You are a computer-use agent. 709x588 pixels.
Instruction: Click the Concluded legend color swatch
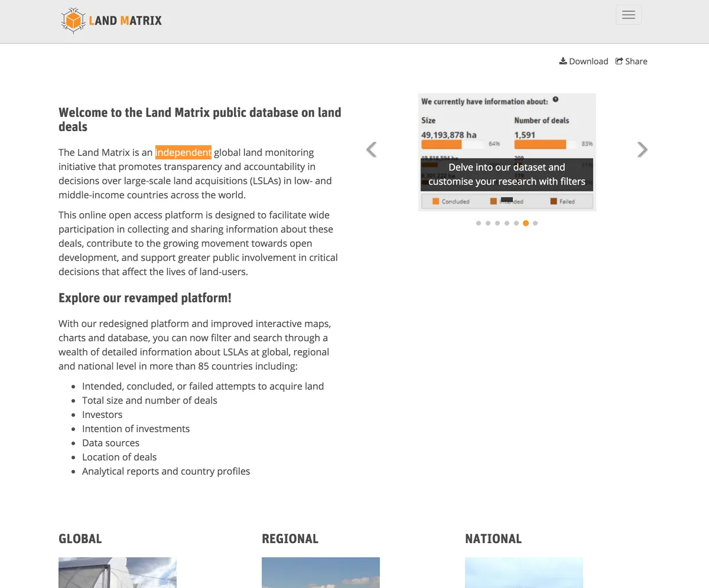(x=436, y=201)
